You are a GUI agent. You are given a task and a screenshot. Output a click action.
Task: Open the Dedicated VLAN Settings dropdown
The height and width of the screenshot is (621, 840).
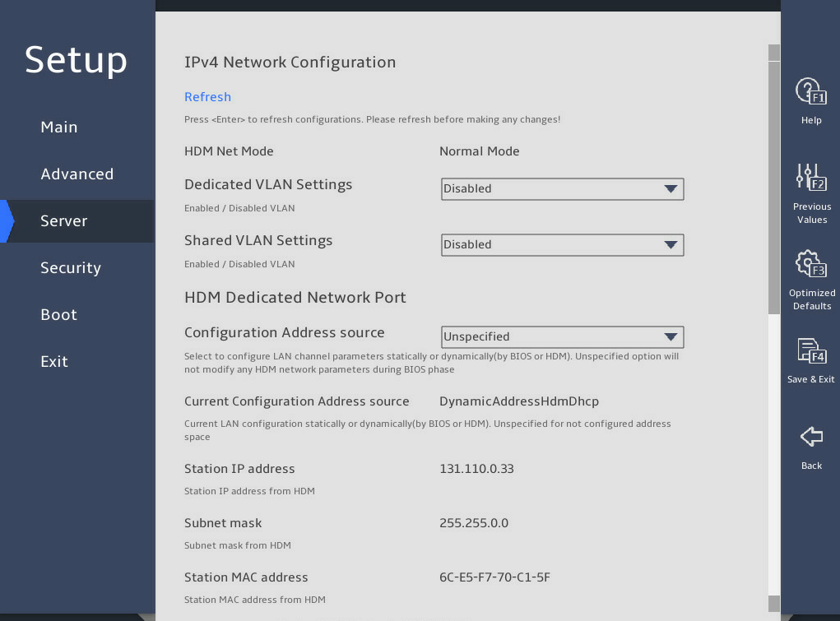coord(562,189)
